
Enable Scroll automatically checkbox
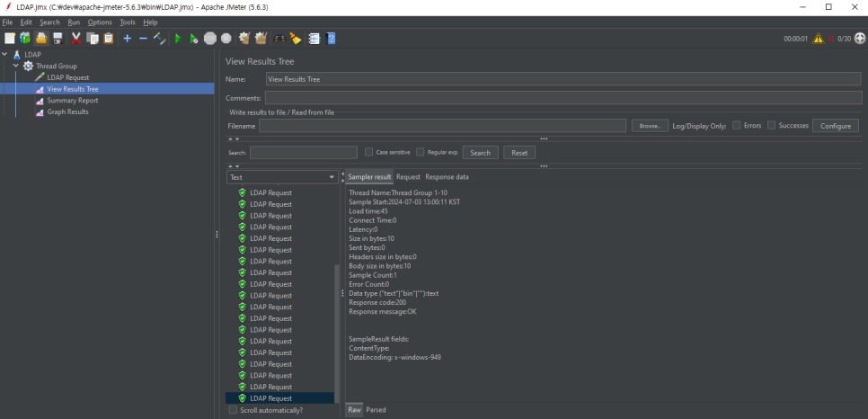point(233,410)
